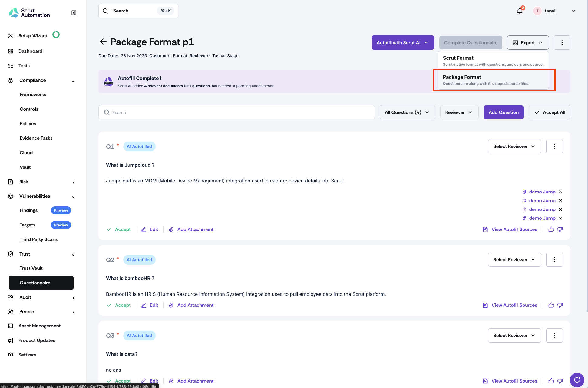The image size is (588, 388).
Task: Remove the first demo Jump attachment
Action: tap(560, 192)
